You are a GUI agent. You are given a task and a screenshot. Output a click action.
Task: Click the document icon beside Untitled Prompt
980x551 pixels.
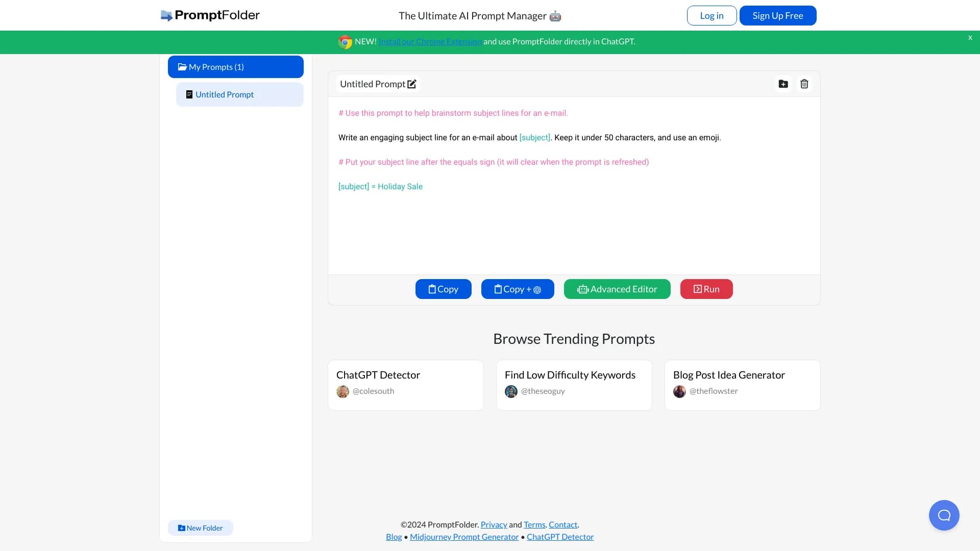(189, 94)
